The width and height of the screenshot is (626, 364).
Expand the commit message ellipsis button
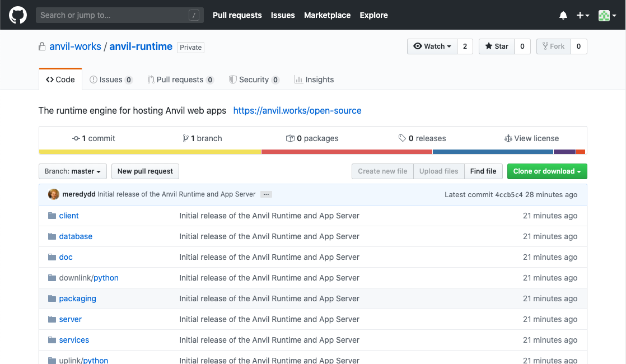(x=266, y=194)
